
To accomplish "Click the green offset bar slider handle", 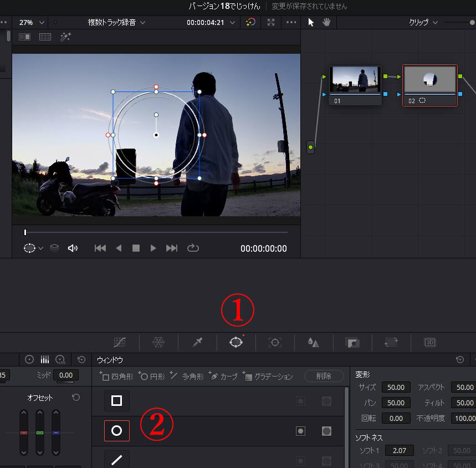I will (x=40, y=433).
